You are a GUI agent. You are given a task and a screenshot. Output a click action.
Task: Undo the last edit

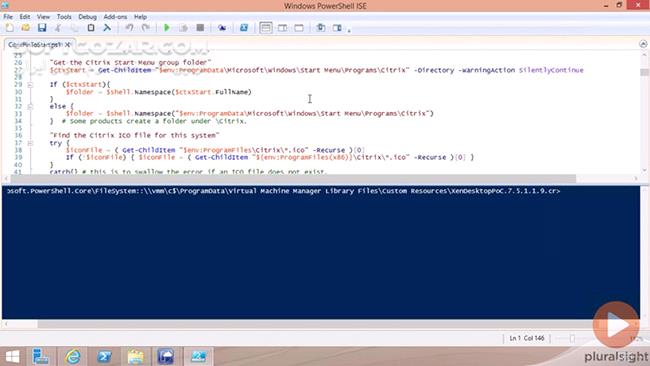click(x=129, y=28)
